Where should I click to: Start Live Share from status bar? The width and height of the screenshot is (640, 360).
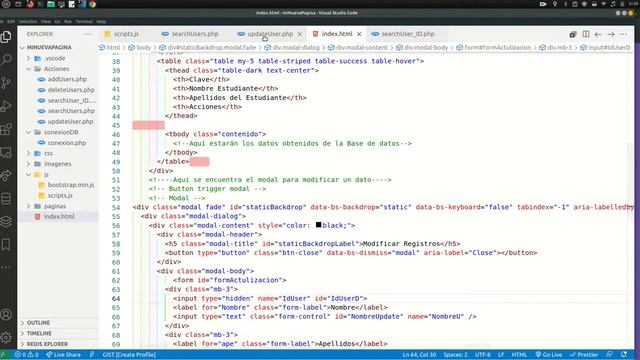[63, 355]
